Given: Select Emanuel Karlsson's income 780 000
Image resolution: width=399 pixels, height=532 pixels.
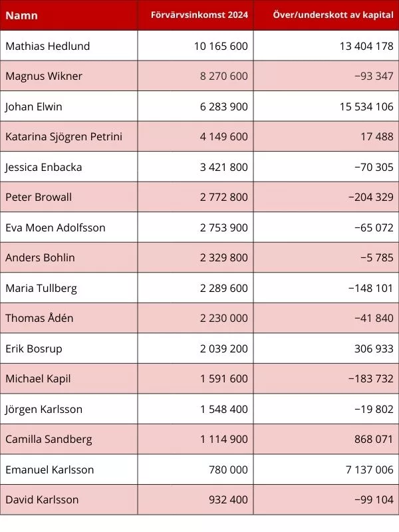Looking at the screenshot, I should click(229, 469).
